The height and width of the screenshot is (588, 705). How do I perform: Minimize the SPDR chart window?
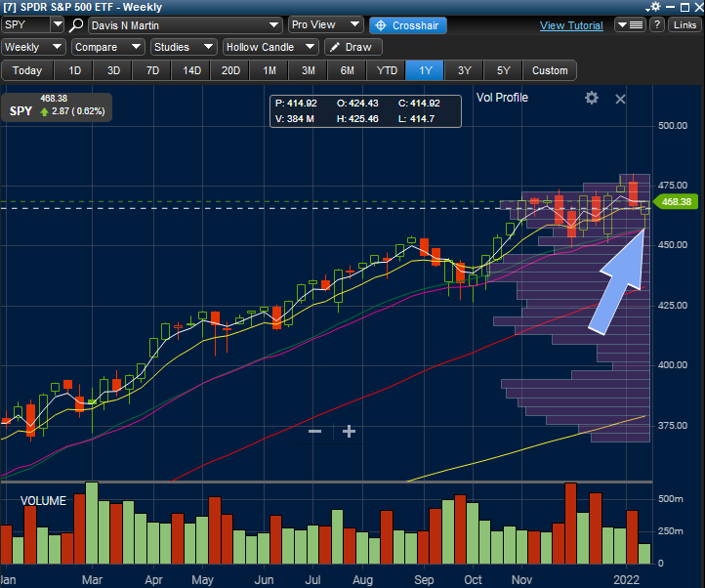670,7
